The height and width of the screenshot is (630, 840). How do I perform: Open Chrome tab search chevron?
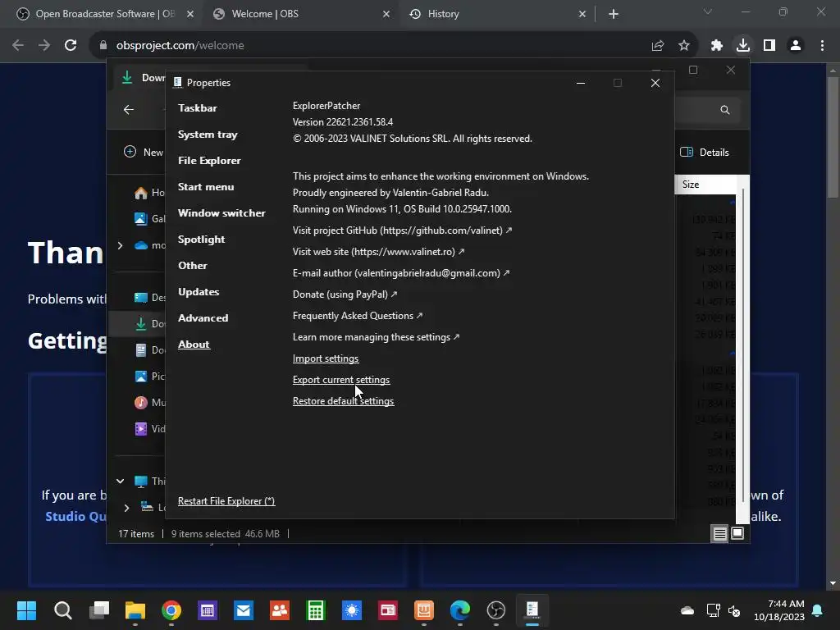coord(708,11)
